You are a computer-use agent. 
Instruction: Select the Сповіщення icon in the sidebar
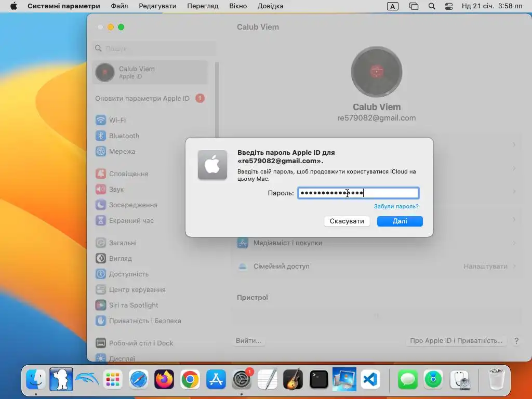point(100,174)
